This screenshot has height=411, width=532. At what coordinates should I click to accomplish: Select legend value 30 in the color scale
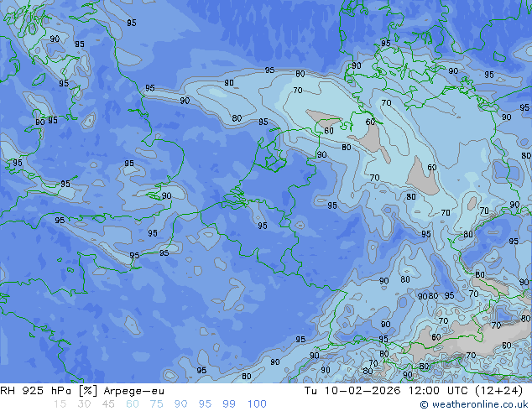tap(84, 404)
